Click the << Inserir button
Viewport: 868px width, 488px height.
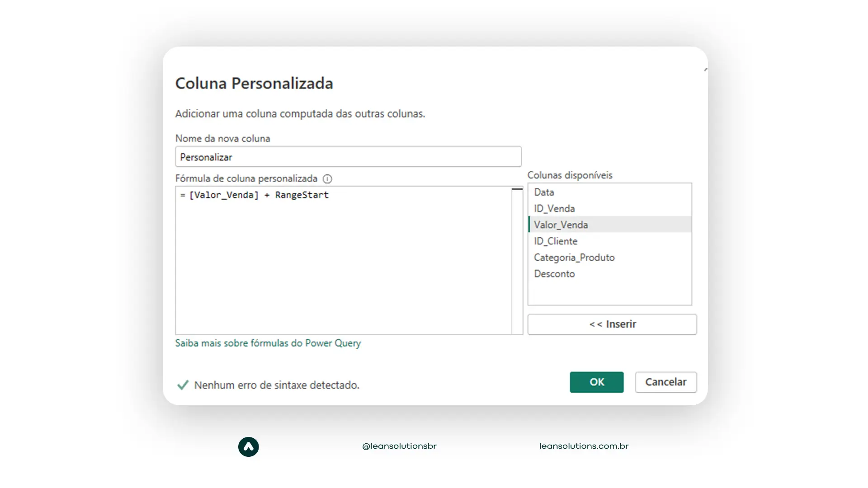coord(612,324)
